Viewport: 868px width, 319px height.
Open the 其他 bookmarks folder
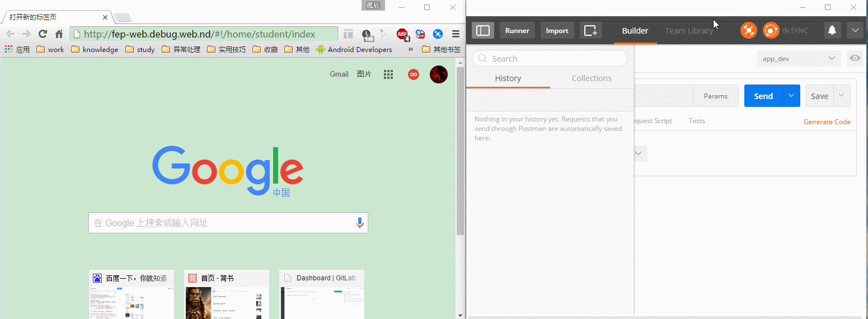(297, 49)
